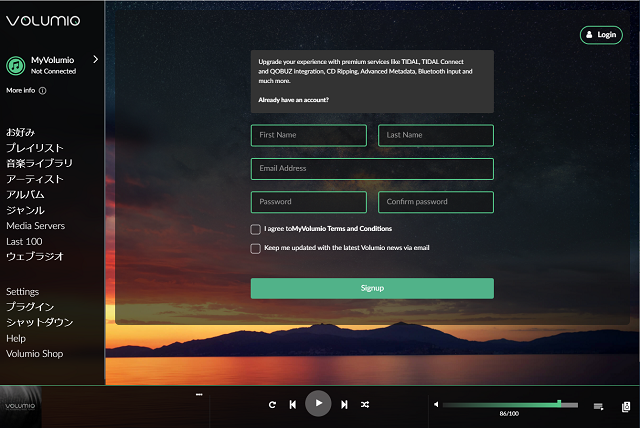This screenshot has height=428, width=640.
Task: Open プラグイン plugins menu item
Action: click(30, 306)
